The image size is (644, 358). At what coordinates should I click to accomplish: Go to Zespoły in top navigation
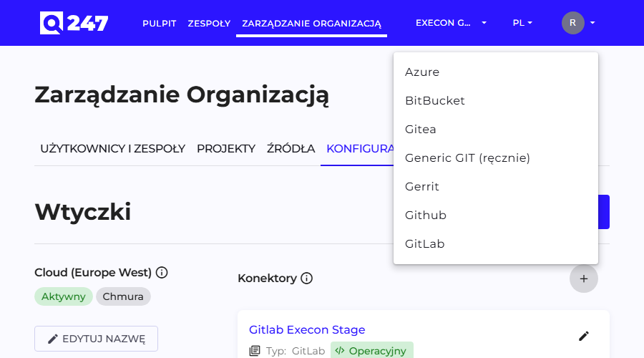209,24
